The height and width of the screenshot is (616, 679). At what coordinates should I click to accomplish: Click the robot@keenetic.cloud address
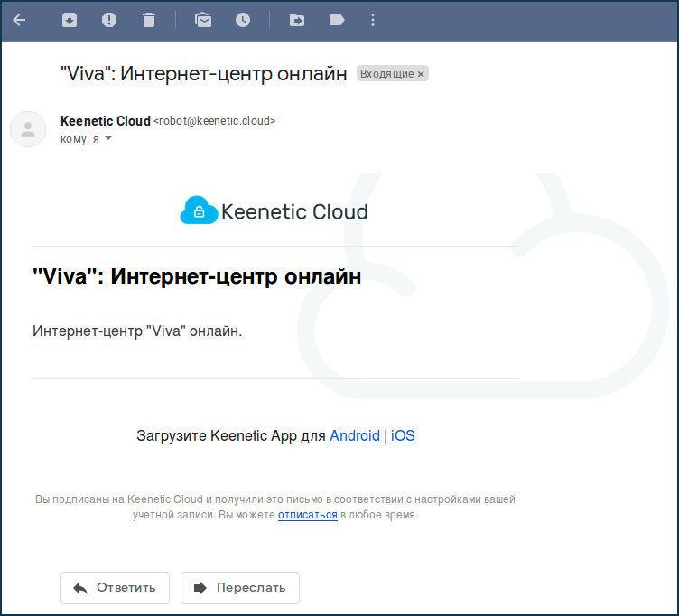coord(214,121)
